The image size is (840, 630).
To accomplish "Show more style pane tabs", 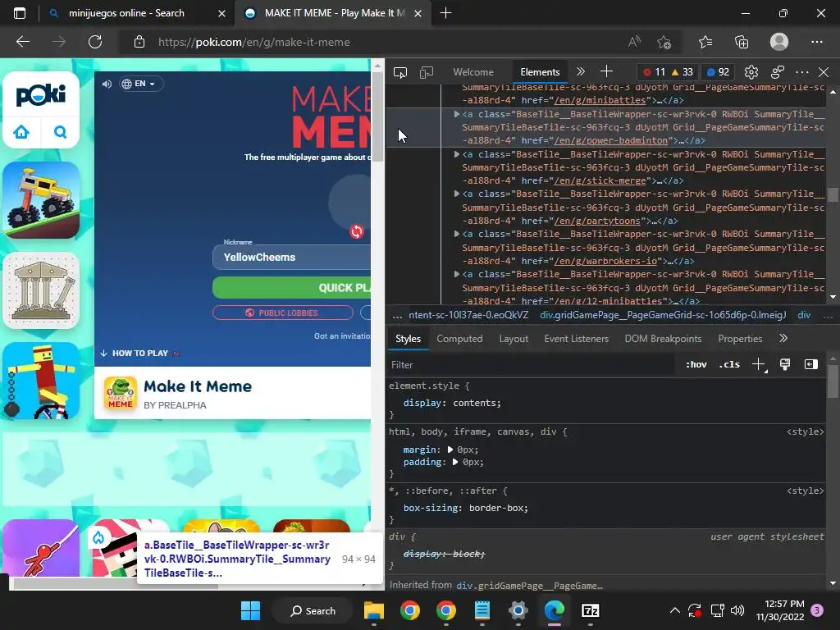I will pos(783,338).
